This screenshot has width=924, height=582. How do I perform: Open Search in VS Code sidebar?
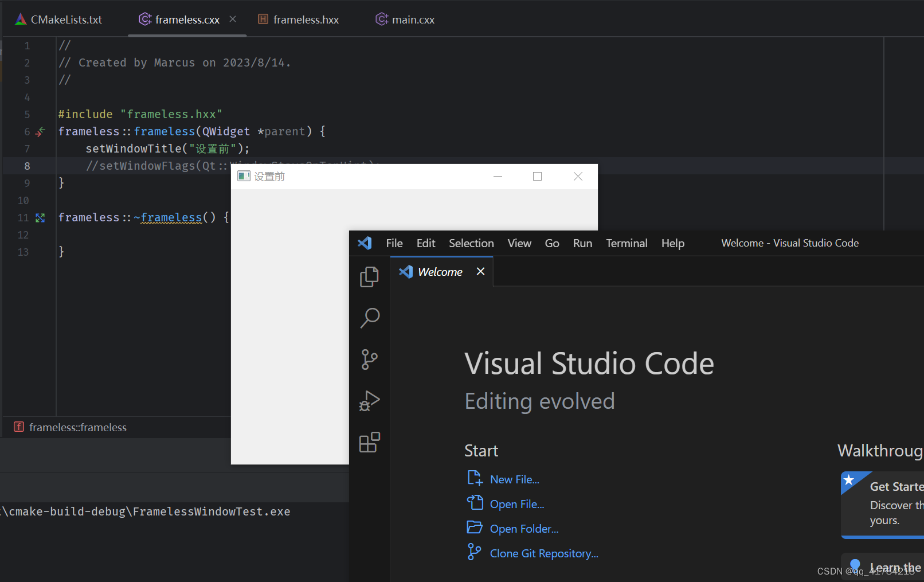369,318
